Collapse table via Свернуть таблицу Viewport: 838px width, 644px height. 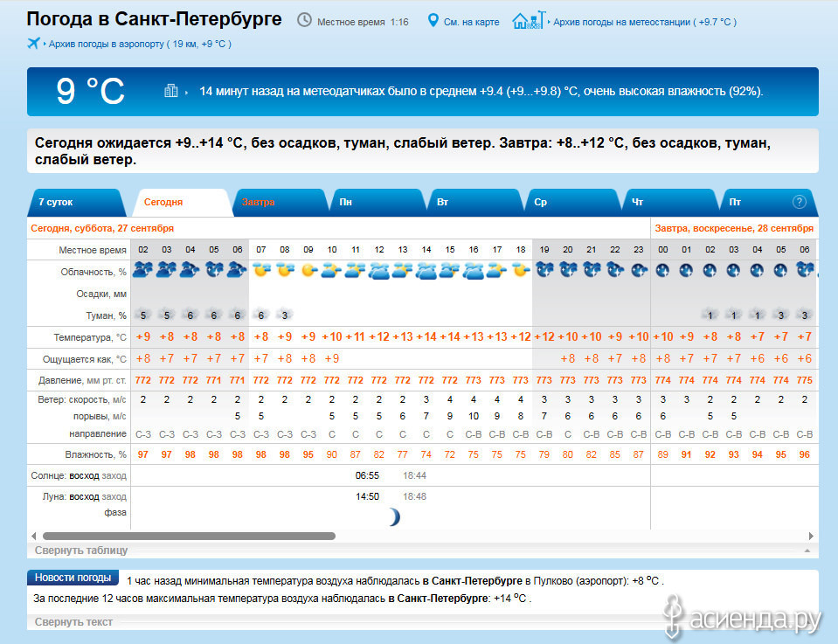coord(81,550)
